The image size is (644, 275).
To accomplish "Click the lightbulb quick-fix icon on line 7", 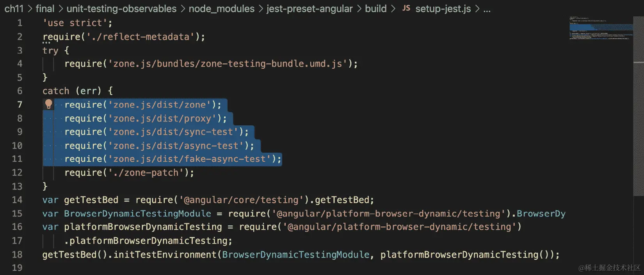I will tap(48, 104).
